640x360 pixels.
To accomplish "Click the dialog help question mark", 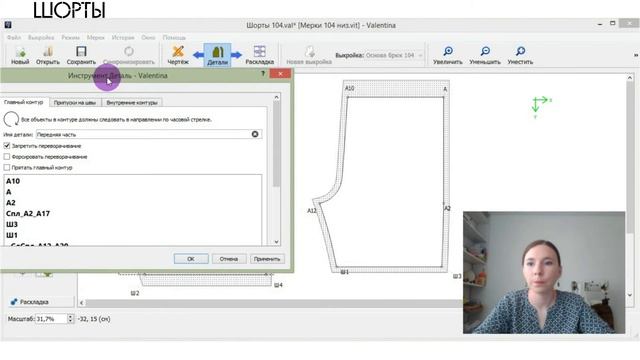I will tap(263, 73).
